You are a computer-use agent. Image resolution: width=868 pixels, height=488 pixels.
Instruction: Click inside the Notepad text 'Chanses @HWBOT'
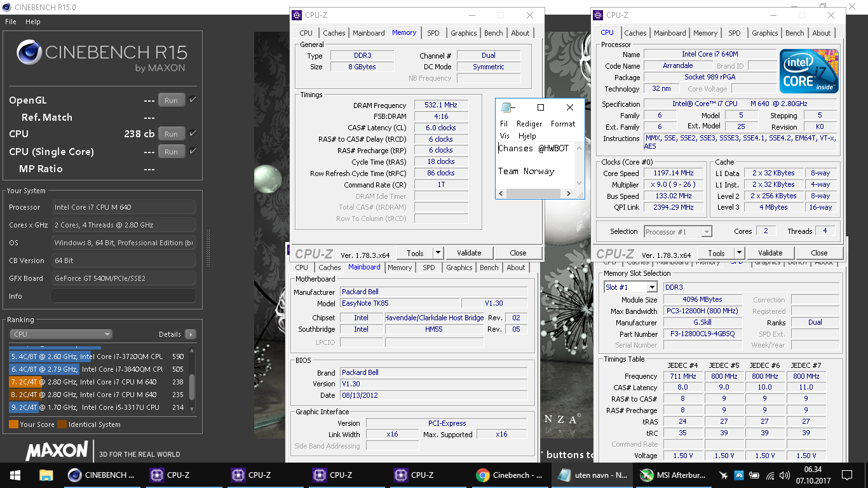click(x=533, y=148)
